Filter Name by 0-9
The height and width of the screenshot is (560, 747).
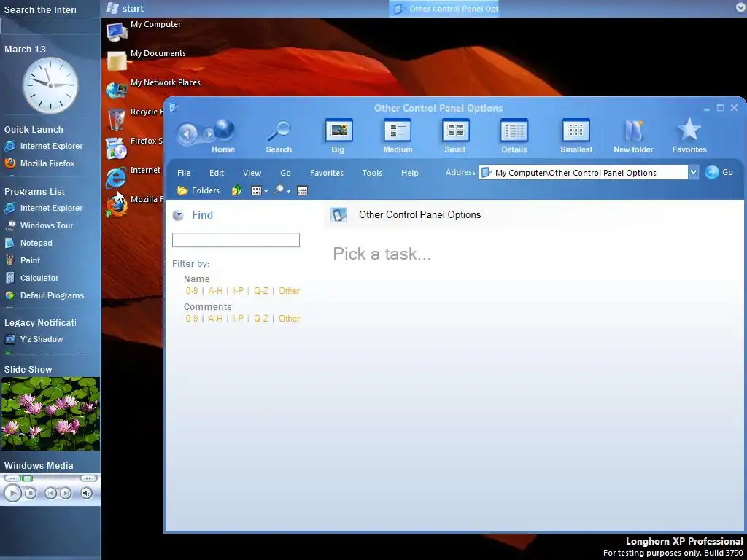point(192,290)
